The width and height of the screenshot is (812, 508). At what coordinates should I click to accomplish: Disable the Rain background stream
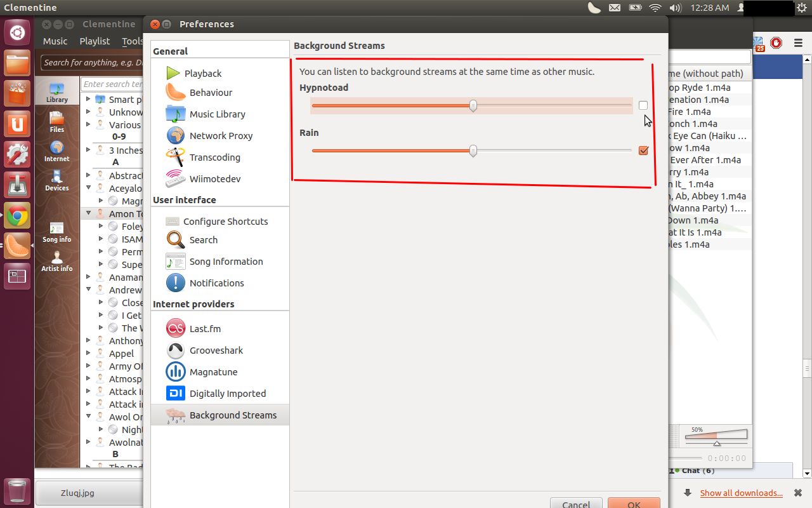click(643, 150)
